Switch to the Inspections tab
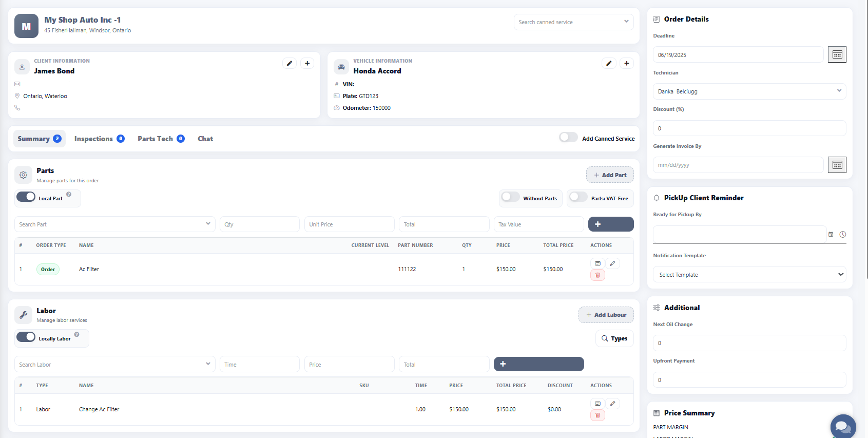The image size is (868, 438). 99,139
